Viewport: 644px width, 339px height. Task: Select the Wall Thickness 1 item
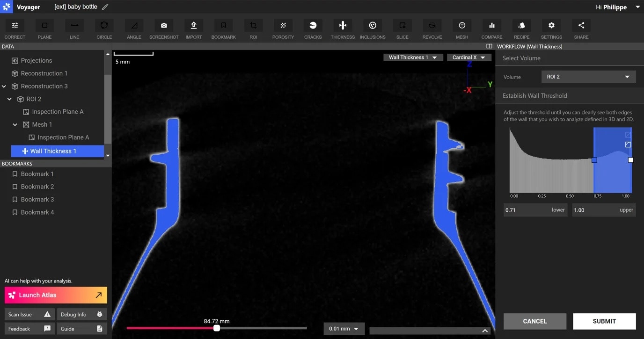click(57, 151)
